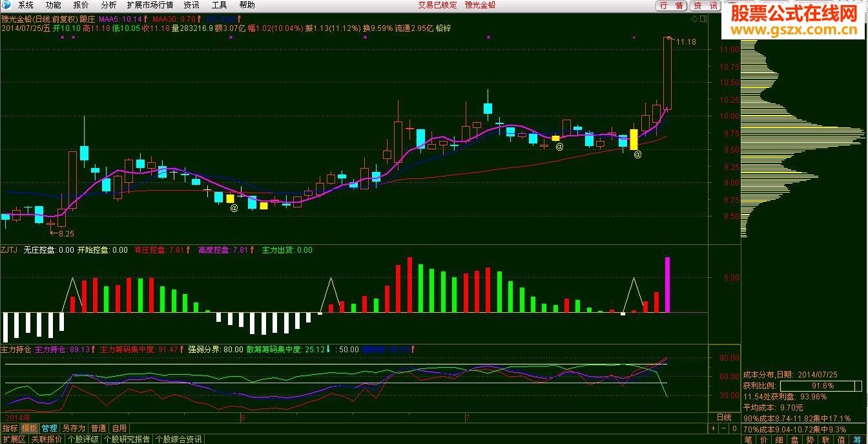
Task: Switch the side panel to 盘 tab
Action: coord(795,439)
